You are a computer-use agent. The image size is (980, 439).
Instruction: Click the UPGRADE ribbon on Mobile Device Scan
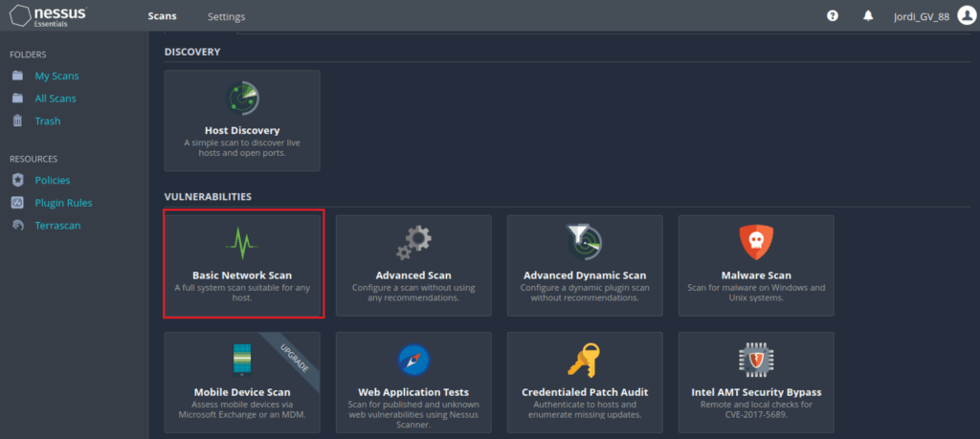click(294, 358)
